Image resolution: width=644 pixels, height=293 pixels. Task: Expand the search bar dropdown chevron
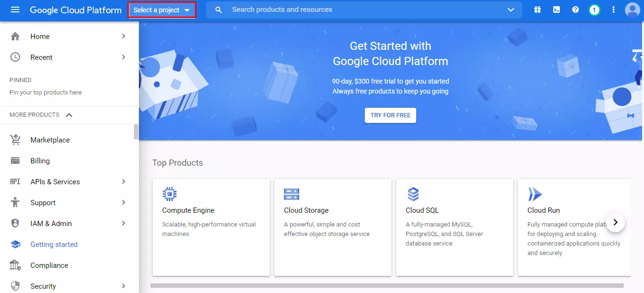(x=511, y=9)
